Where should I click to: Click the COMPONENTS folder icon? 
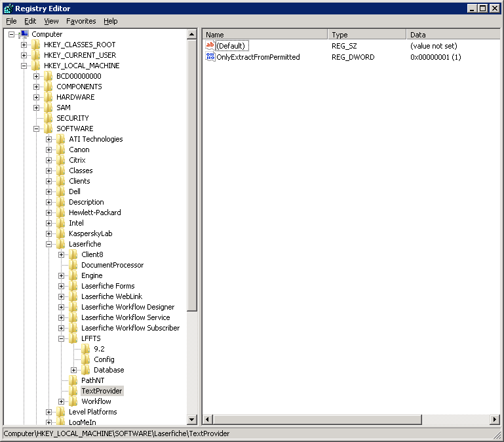pos(48,87)
